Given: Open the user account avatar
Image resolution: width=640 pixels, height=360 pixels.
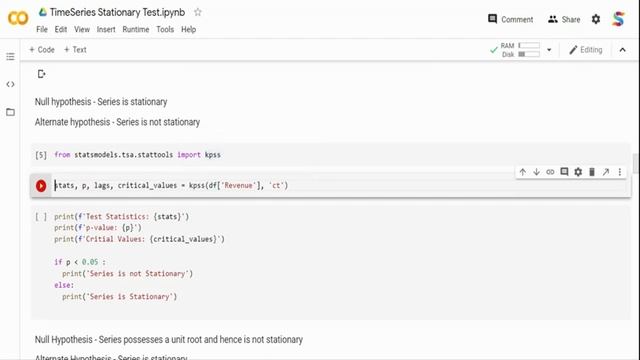Looking at the screenshot, I should click(x=618, y=19).
